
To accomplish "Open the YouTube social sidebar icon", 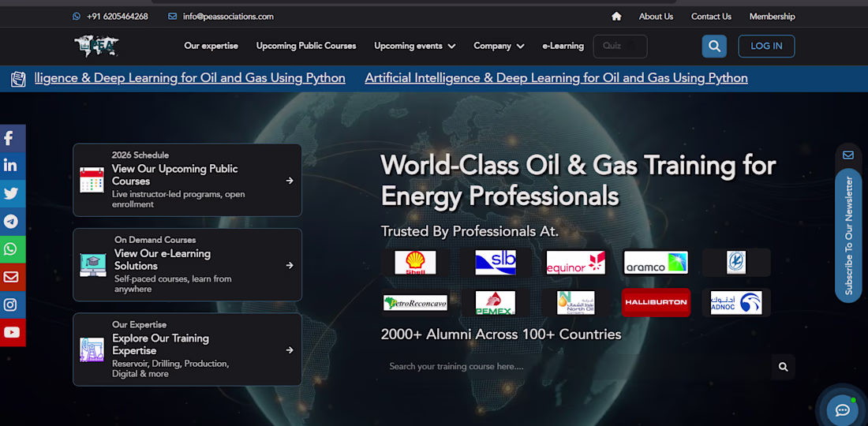I will (x=11, y=332).
